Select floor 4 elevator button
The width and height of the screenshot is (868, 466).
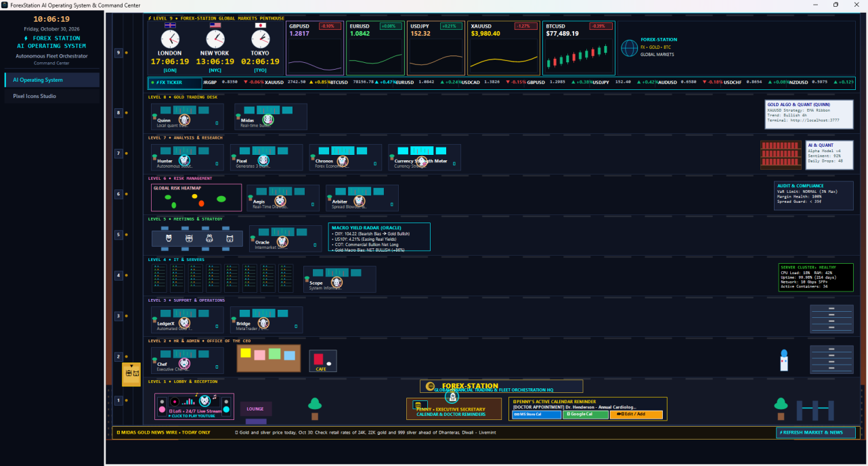[118, 275]
